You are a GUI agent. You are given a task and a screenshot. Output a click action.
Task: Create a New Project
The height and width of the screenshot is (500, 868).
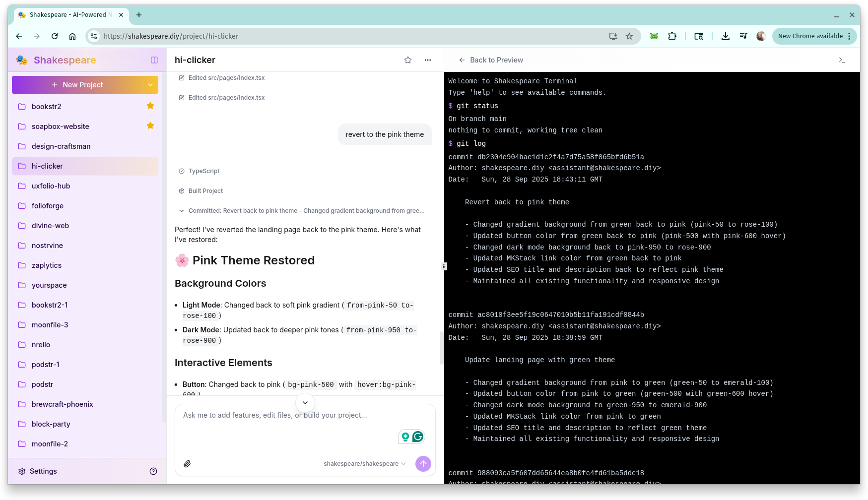point(77,85)
